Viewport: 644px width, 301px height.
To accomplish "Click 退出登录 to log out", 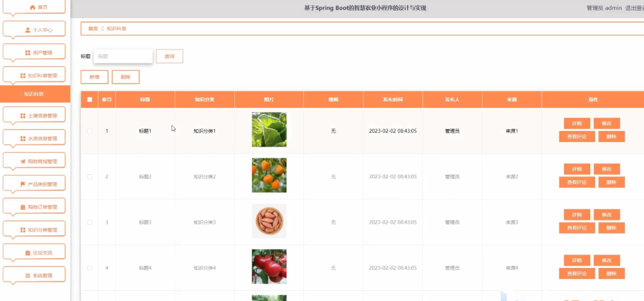I will click(634, 8).
